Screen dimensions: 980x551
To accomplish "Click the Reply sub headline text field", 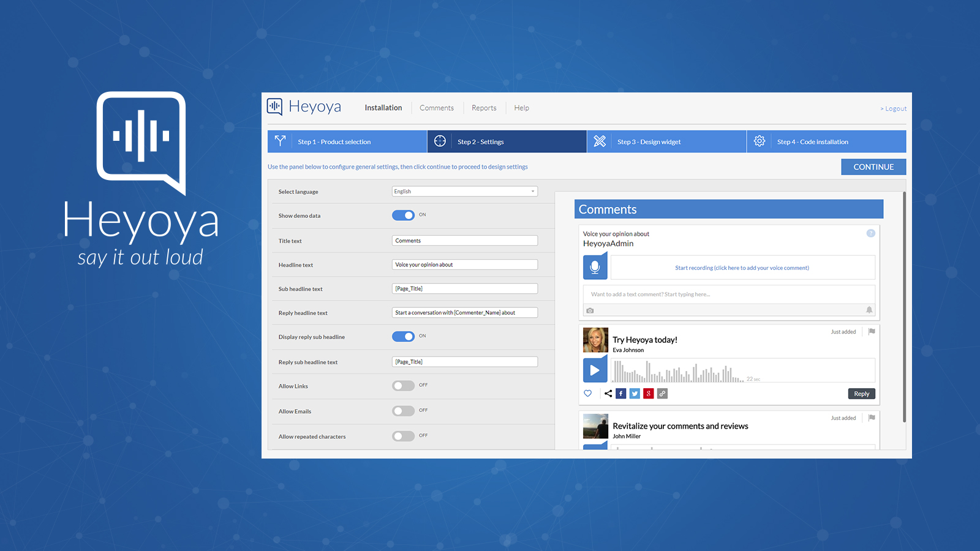I will point(465,362).
